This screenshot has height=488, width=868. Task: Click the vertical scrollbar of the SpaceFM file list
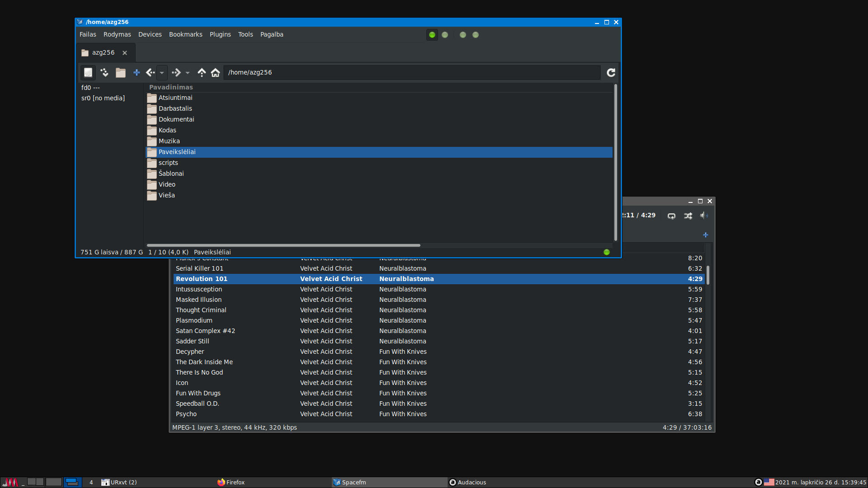[x=615, y=163]
